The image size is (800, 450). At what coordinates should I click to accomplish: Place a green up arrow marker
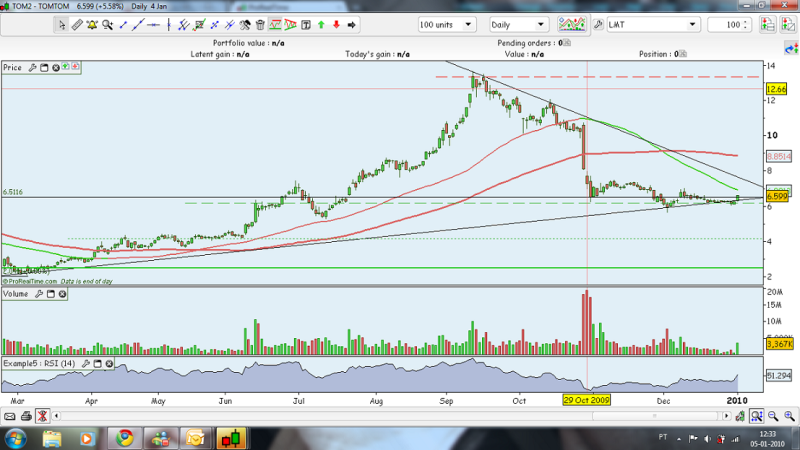pyautogui.click(x=321, y=24)
